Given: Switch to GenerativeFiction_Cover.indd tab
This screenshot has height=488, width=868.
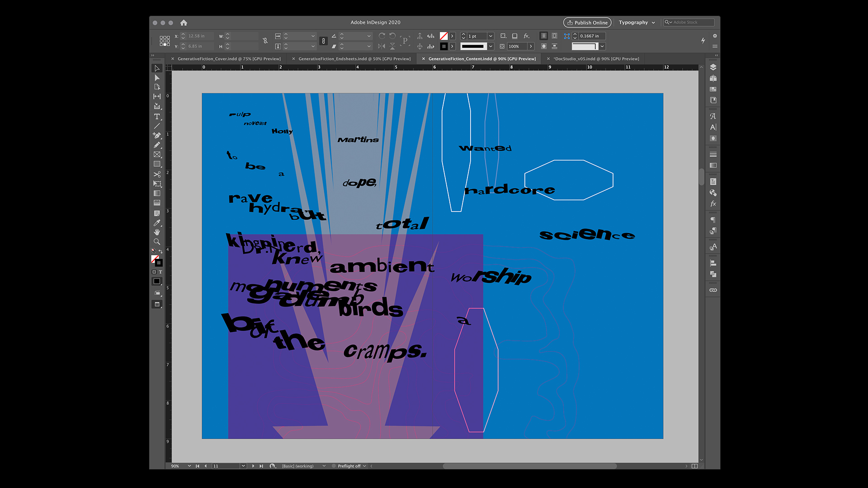Looking at the screenshot, I should (x=229, y=59).
